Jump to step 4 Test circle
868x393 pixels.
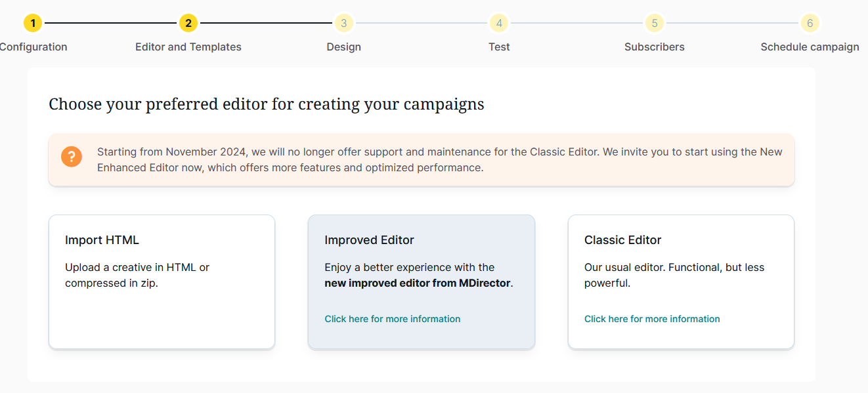[x=499, y=24]
